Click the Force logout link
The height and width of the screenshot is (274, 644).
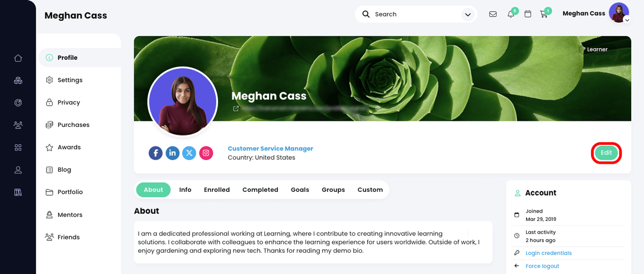(542, 266)
